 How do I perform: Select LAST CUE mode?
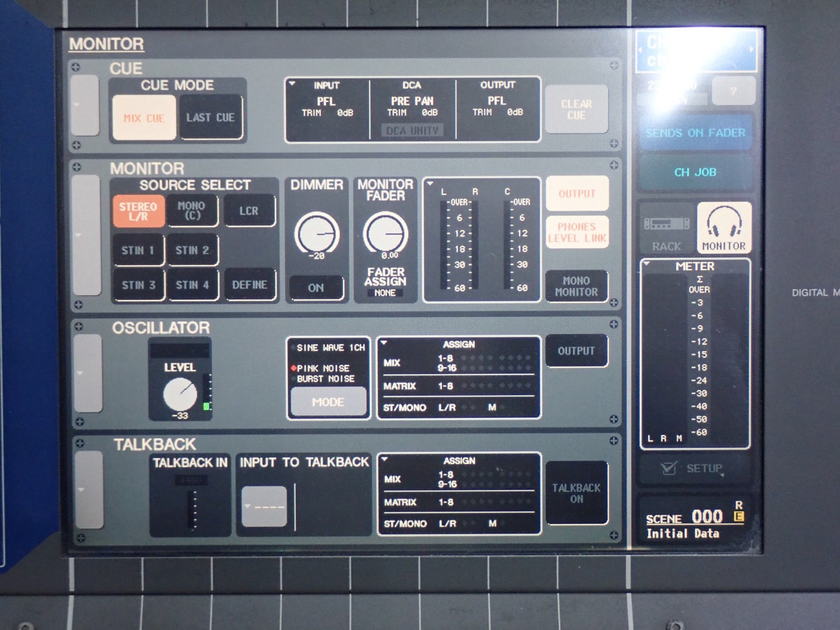(x=211, y=118)
